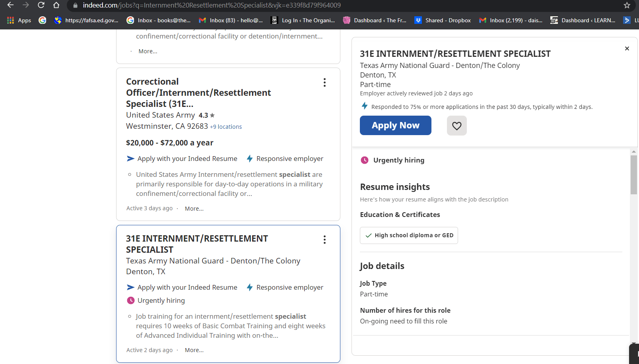This screenshot has height=364, width=639.
Task: Expand More on Correctional Officer listing
Action: tap(194, 209)
